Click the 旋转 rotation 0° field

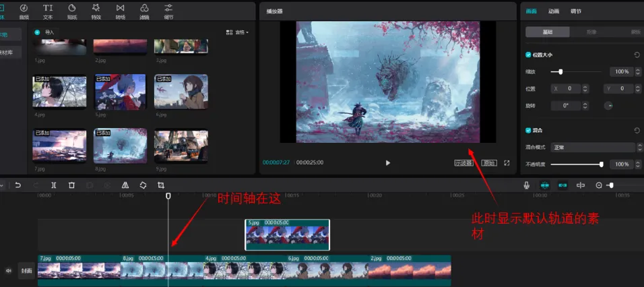(x=566, y=106)
